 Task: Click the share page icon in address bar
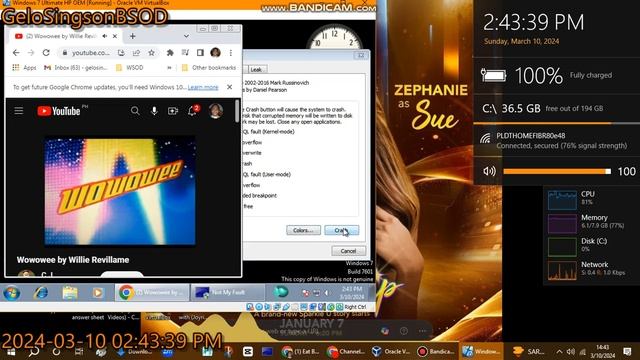[x=136, y=53]
